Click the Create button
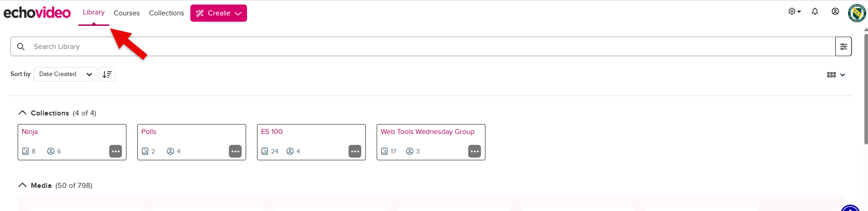This screenshot has height=211, width=868. click(218, 13)
